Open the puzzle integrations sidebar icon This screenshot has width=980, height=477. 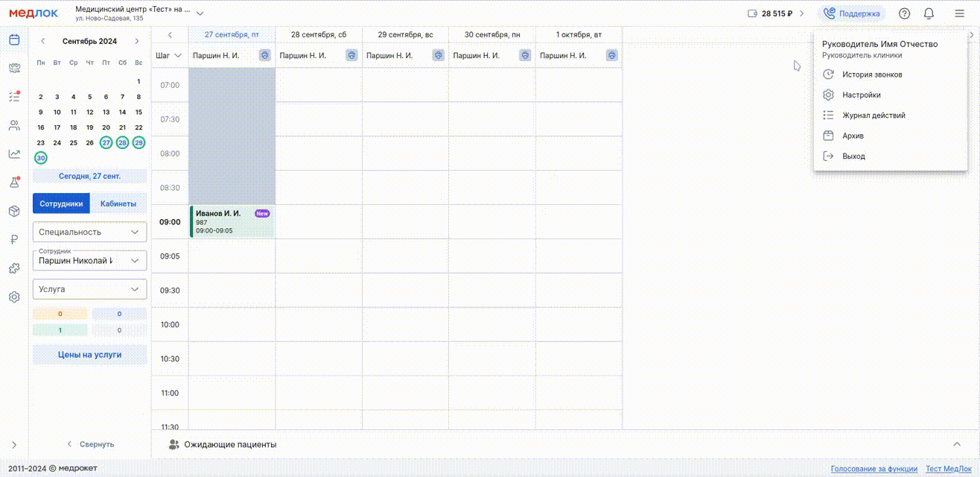click(14, 268)
